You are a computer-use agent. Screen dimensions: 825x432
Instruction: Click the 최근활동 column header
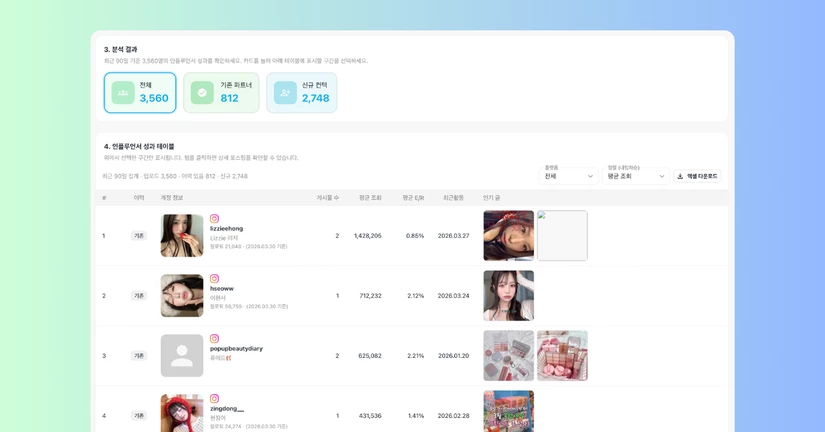(x=453, y=198)
